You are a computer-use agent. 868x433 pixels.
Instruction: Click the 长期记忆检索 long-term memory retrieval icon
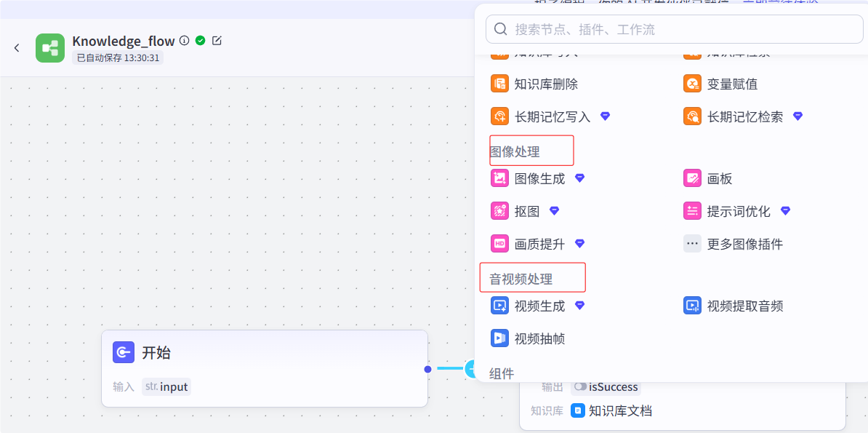pos(692,116)
